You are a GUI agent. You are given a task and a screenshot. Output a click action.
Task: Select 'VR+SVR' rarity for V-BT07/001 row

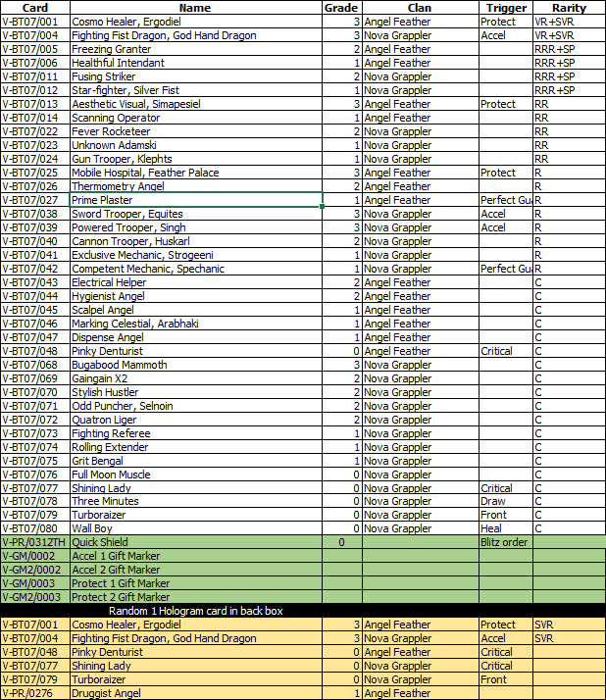(x=570, y=22)
